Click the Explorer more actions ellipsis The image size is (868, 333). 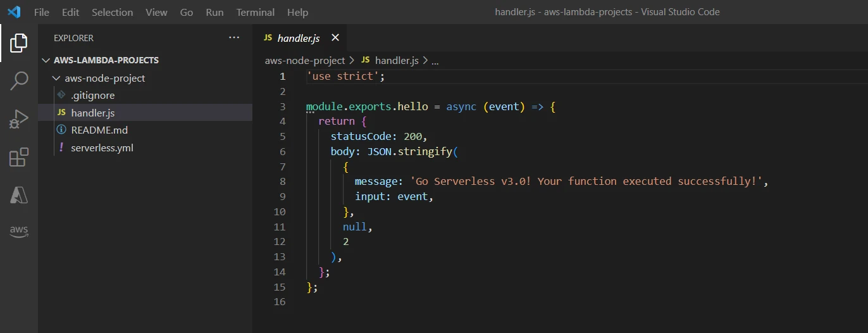(234, 38)
